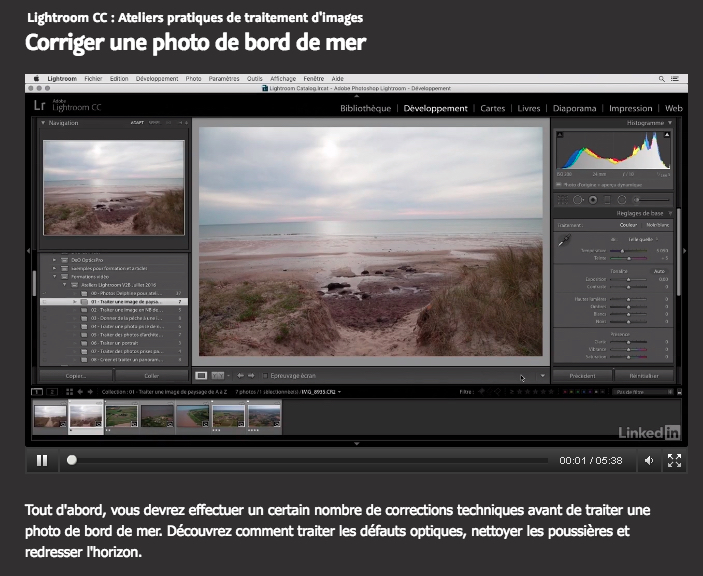The image size is (703, 576).
Task: Open the notification center list icon
Action: [x=675, y=78]
